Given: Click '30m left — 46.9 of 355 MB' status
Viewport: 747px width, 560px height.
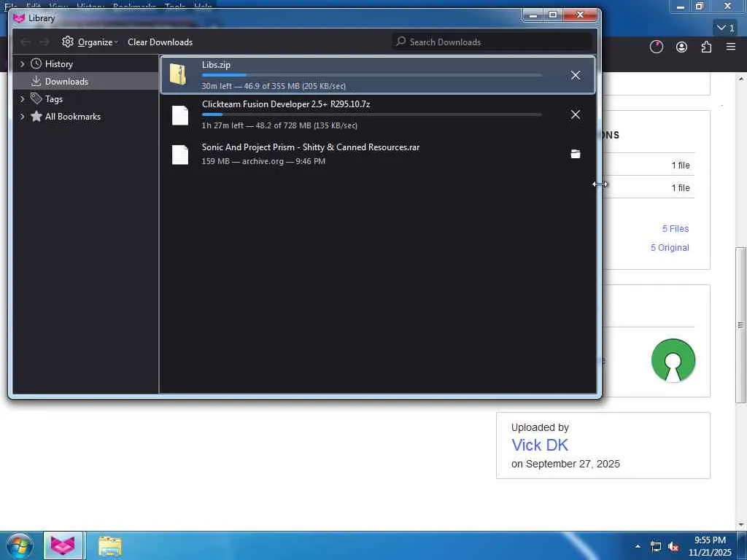Looking at the screenshot, I should point(274,86).
